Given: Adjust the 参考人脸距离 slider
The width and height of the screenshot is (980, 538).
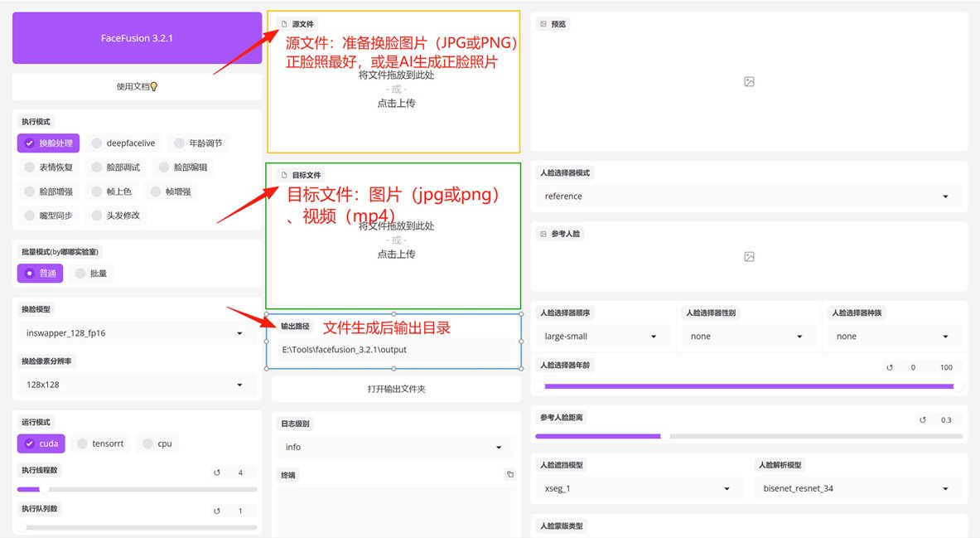Looking at the screenshot, I should coord(749,436).
